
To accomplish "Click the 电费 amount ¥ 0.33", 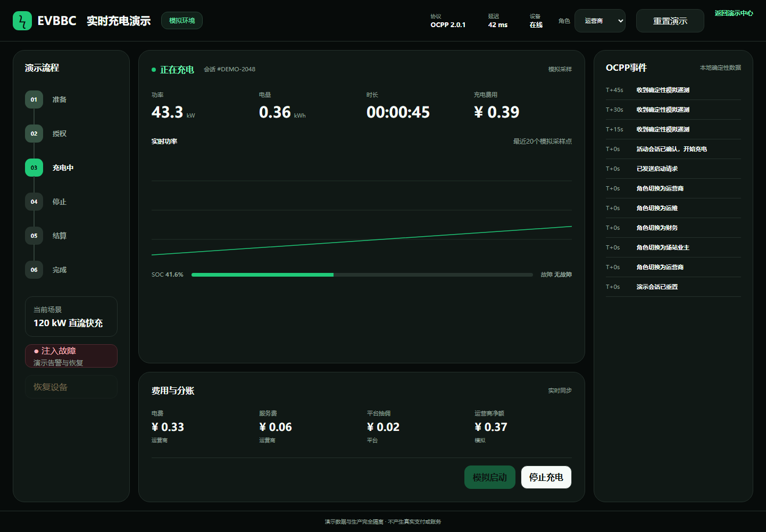I will tap(168, 427).
